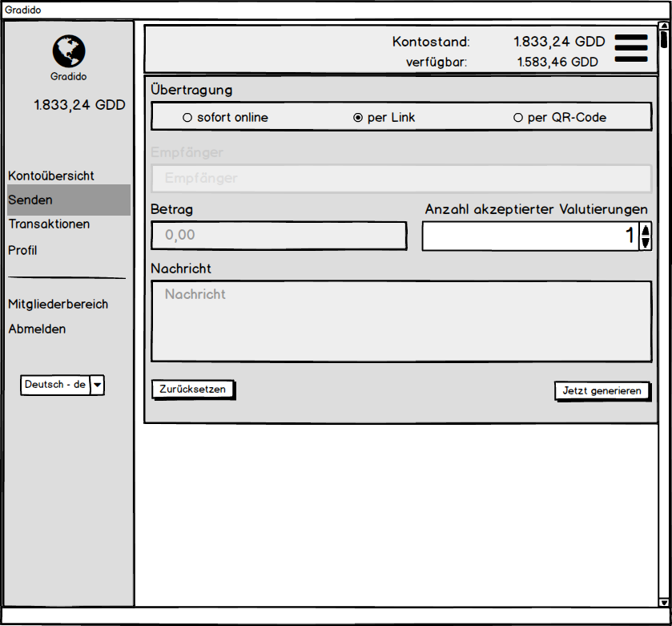The height and width of the screenshot is (626, 672).
Task: Click the Nachricht message text area
Action: click(x=400, y=321)
